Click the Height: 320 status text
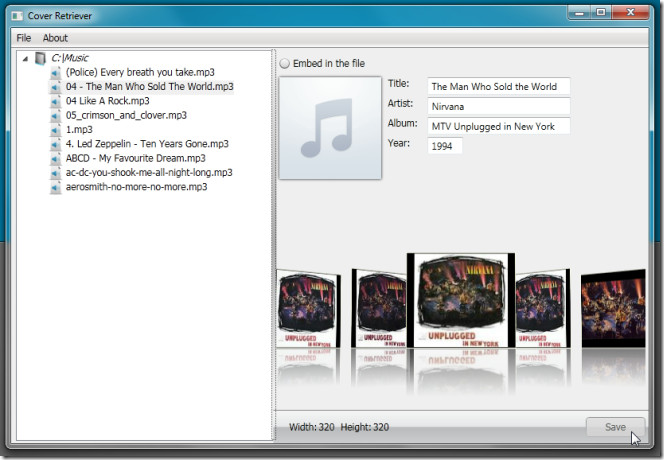 (365, 427)
